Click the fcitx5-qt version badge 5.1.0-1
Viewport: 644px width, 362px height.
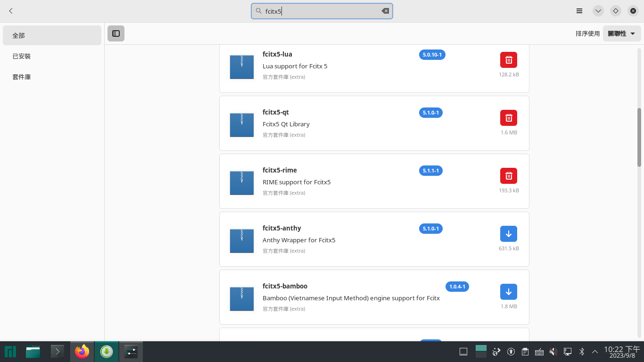click(431, 113)
